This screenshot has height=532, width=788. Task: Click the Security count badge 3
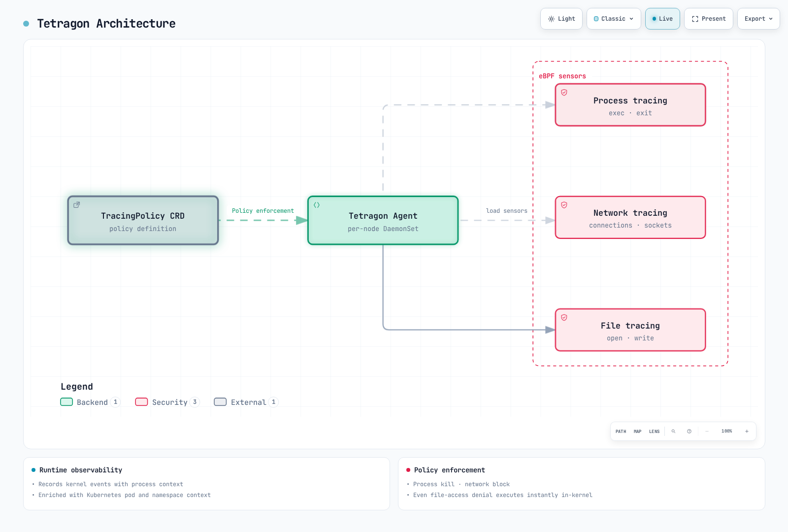coord(195,402)
